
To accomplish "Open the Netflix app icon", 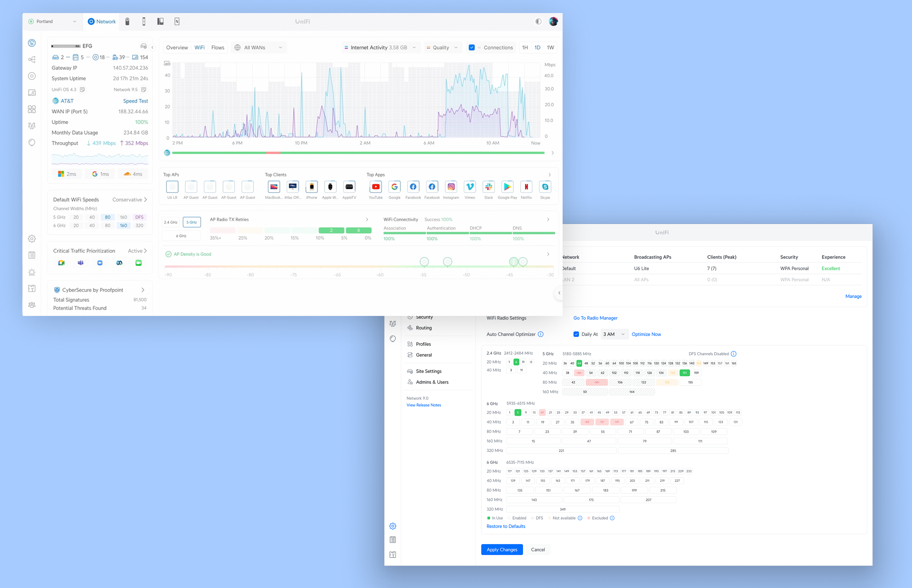I will pyautogui.click(x=526, y=187).
